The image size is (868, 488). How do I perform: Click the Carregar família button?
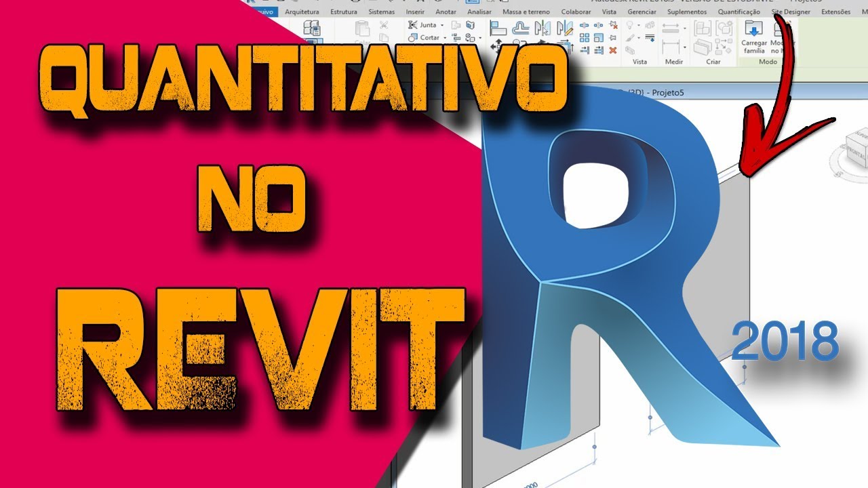pyautogui.click(x=754, y=38)
